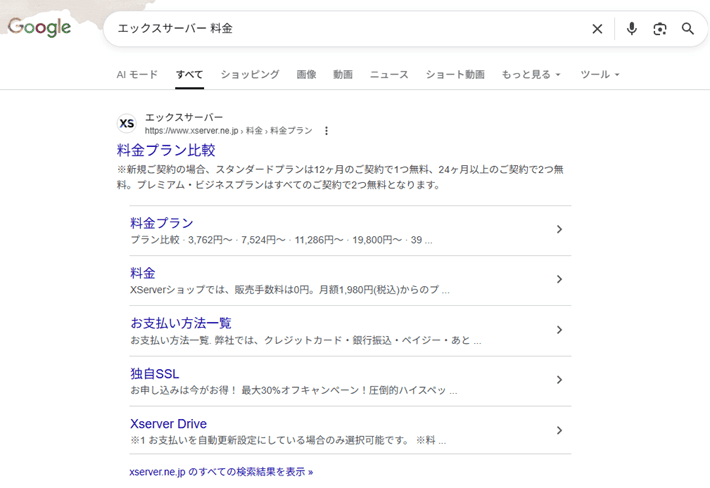Screen dimensions: 710x488
Task: Click the chevron on the 料金 row
Action: tap(559, 279)
